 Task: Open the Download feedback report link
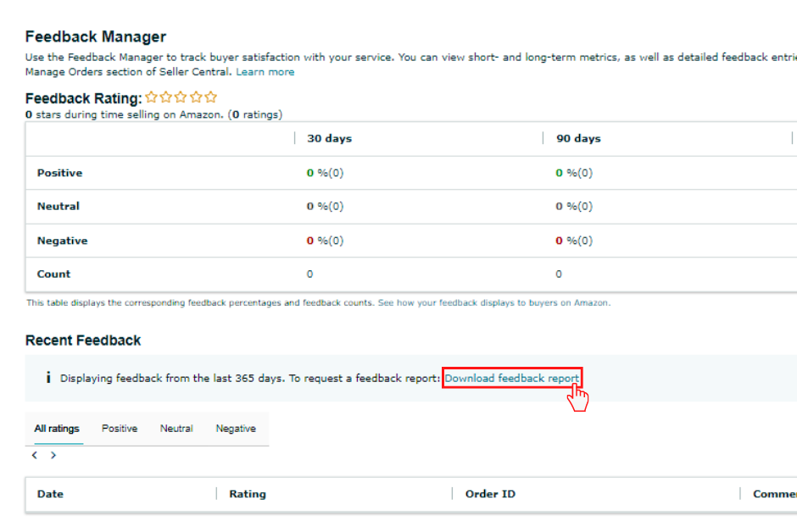pyautogui.click(x=512, y=378)
